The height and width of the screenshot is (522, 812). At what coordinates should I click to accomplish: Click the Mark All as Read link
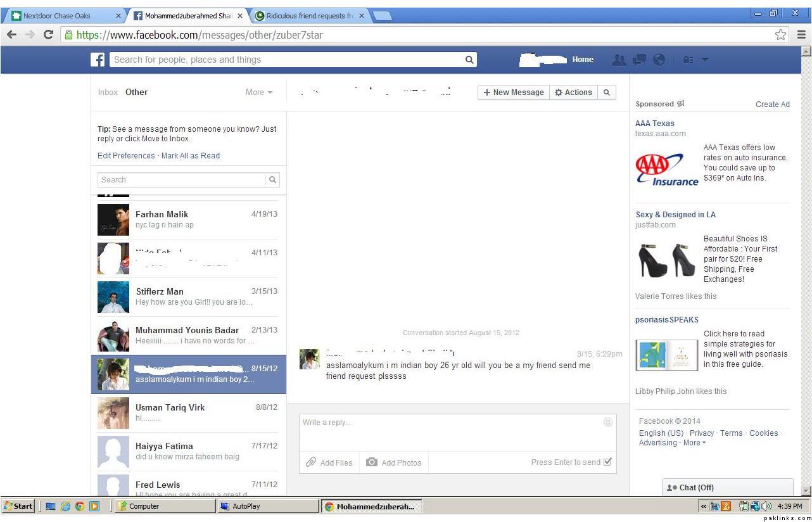(x=191, y=156)
